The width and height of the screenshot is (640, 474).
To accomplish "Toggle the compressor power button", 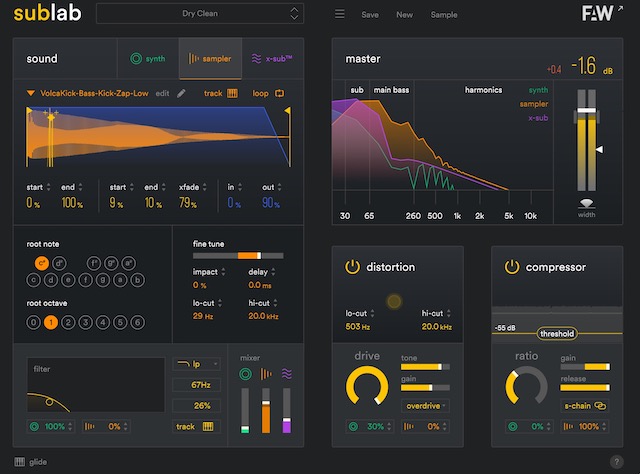I will pyautogui.click(x=512, y=267).
